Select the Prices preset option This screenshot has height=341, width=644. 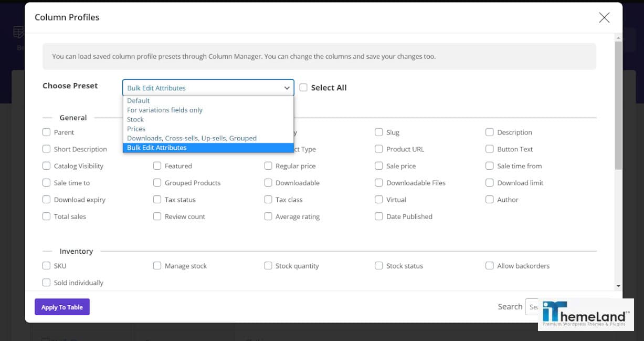[x=136, y=129]
